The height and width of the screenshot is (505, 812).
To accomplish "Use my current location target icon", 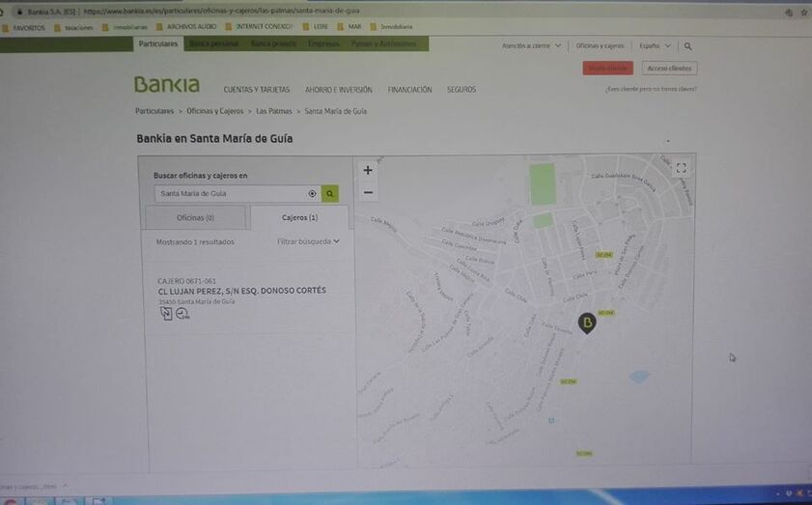I will coord(312,194).
